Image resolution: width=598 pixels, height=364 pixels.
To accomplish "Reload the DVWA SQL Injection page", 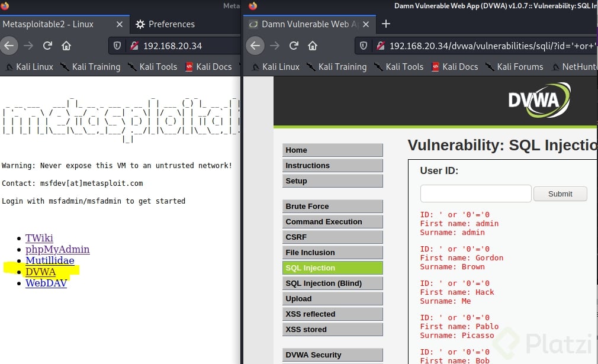I will [x=294, y=46].
